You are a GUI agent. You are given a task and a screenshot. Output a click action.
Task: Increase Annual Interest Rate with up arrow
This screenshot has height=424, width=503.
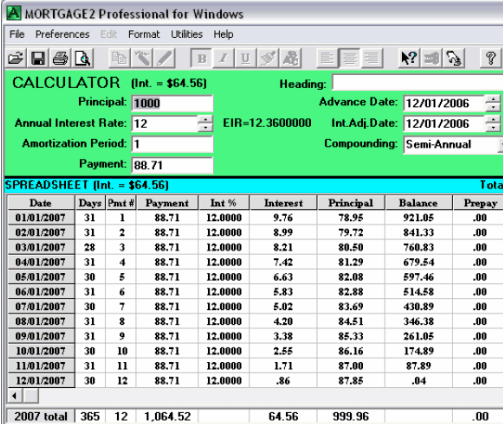click(205, 120)
